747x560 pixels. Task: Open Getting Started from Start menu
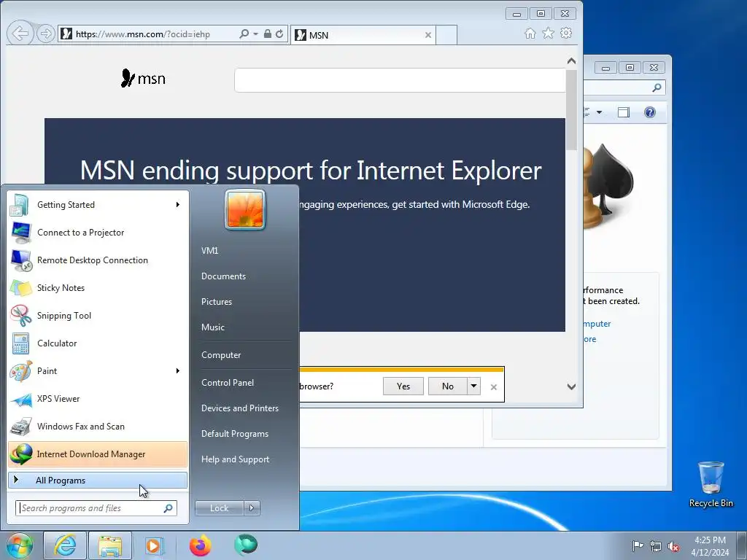pyautogui.click(x=98, y=205)
